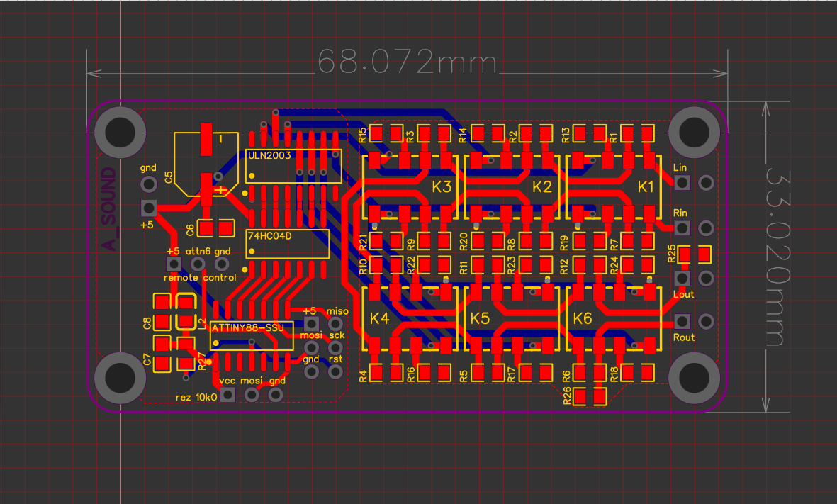
Task: Select the C6 capacitor designator
Action: [190, 229]
